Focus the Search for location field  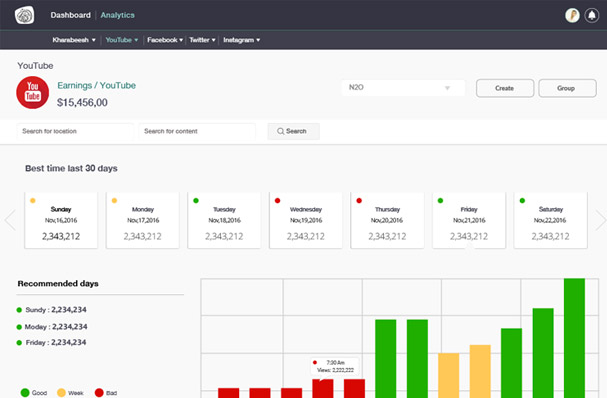point(75,131)
